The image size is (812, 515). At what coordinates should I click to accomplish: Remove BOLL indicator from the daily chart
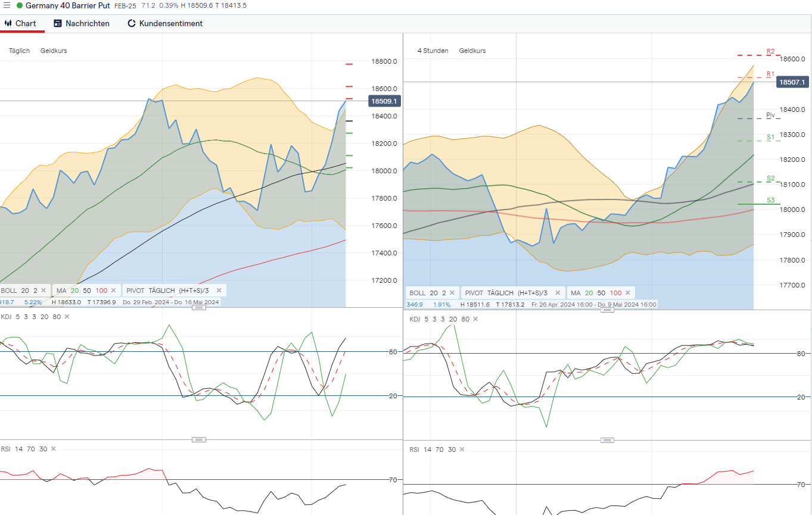(x=43, y=291)
